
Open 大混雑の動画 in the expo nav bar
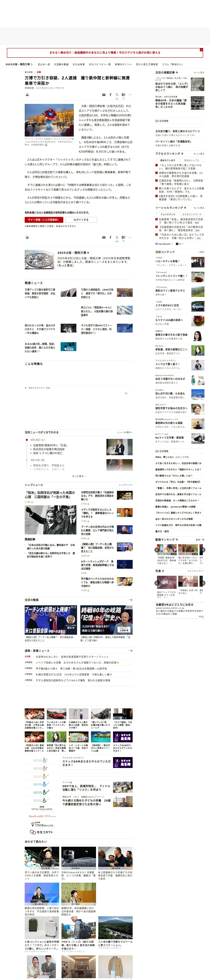[61, 64]
